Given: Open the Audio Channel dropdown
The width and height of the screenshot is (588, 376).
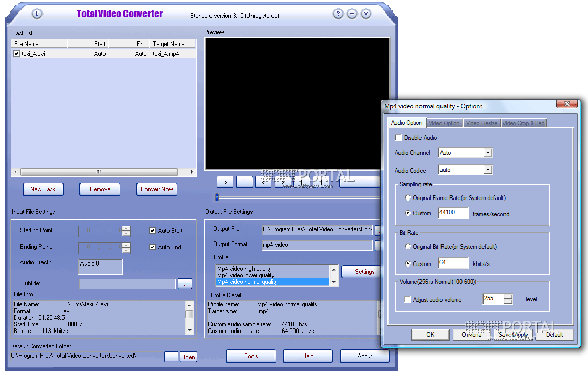Looking at the screenshot, I should point(487,153).
